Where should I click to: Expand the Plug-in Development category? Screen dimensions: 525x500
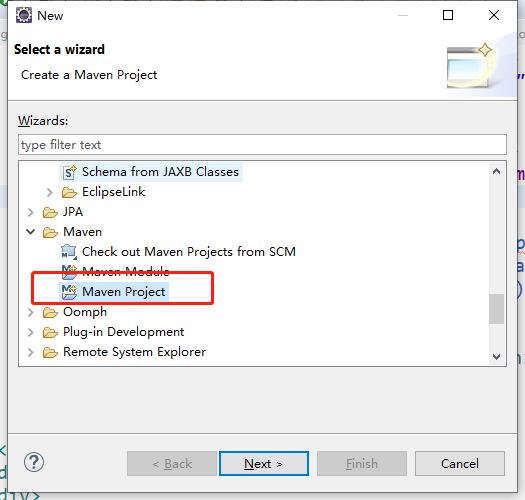coord(31,332)
